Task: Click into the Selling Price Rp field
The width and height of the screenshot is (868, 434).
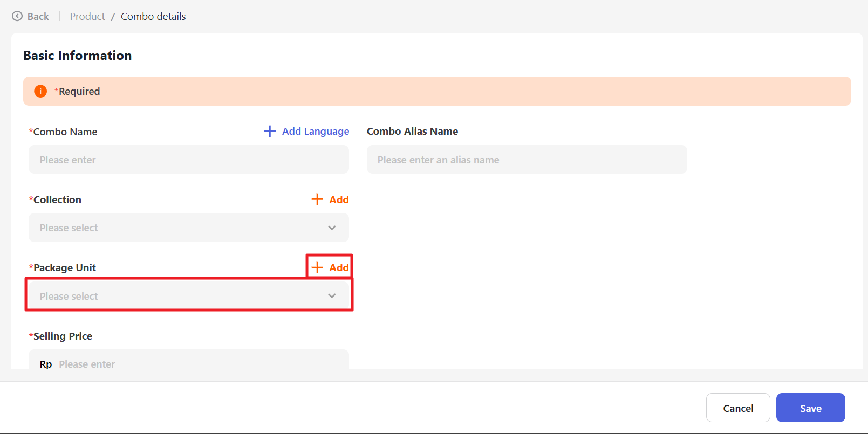Action: point(200,362)
